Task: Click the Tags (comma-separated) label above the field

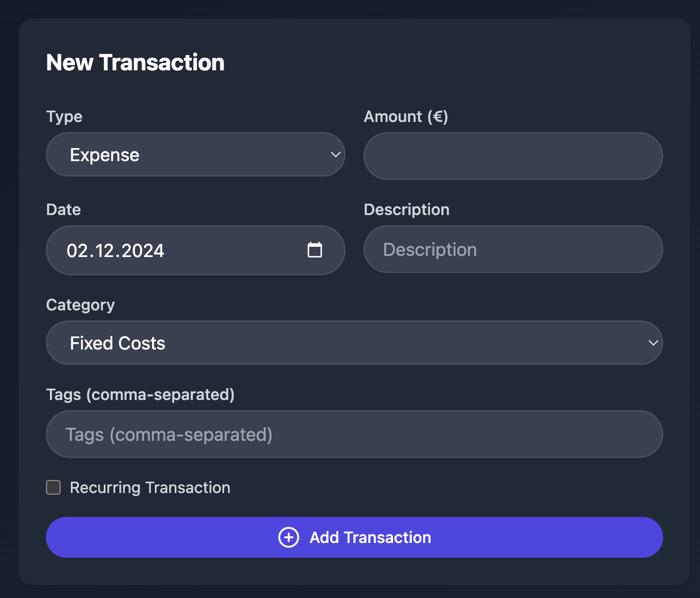Action: pos(141,395)
